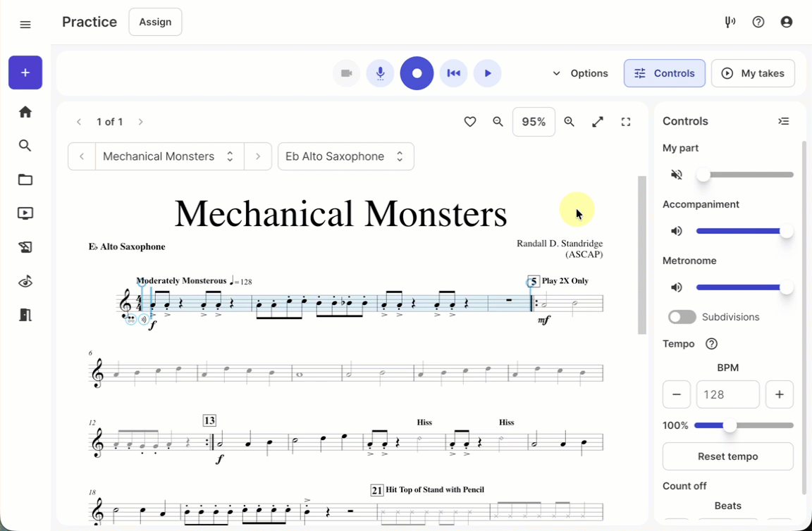812x531 pixels.
Task: Zoom out the sheet music
Action: click(498, 122)
